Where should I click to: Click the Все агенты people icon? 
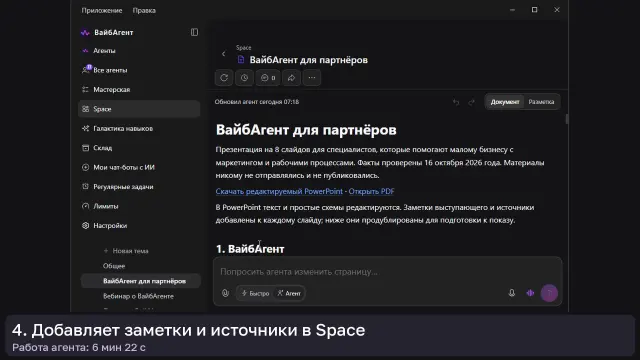click(85, 70)
